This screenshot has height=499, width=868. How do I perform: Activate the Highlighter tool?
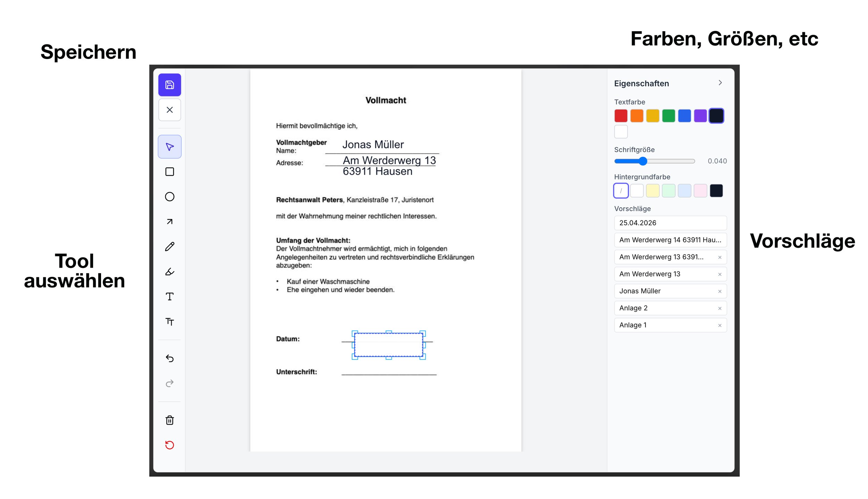click(x=169, y=272)
